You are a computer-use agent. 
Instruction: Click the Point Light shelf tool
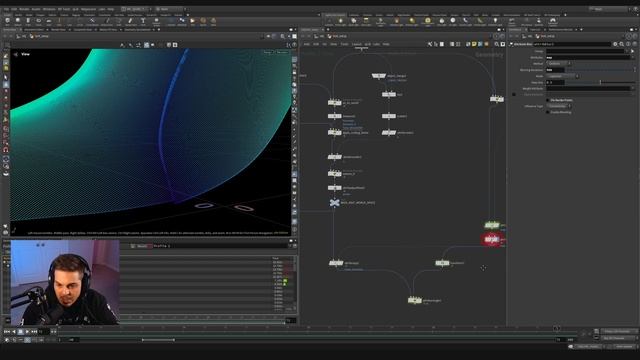340,21
